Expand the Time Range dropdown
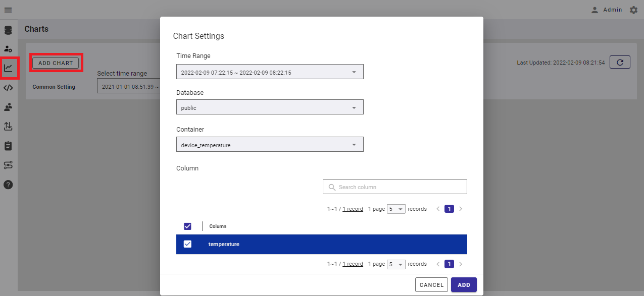 coord(270,72)
